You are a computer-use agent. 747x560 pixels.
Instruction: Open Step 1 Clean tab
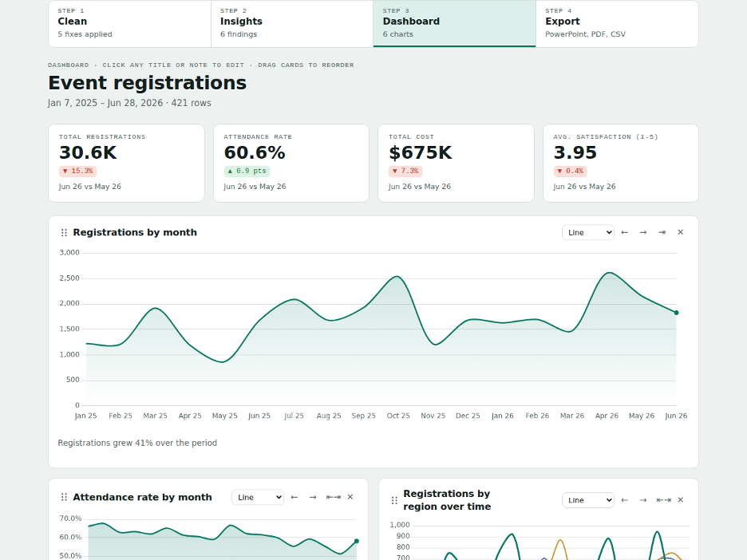(129, 23)
